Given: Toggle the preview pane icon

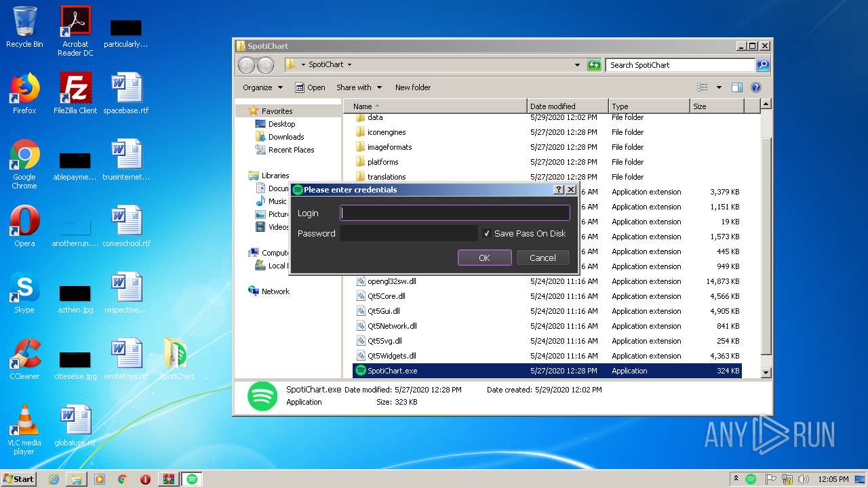Looking at the screenshot, I should tap(737, 87).
